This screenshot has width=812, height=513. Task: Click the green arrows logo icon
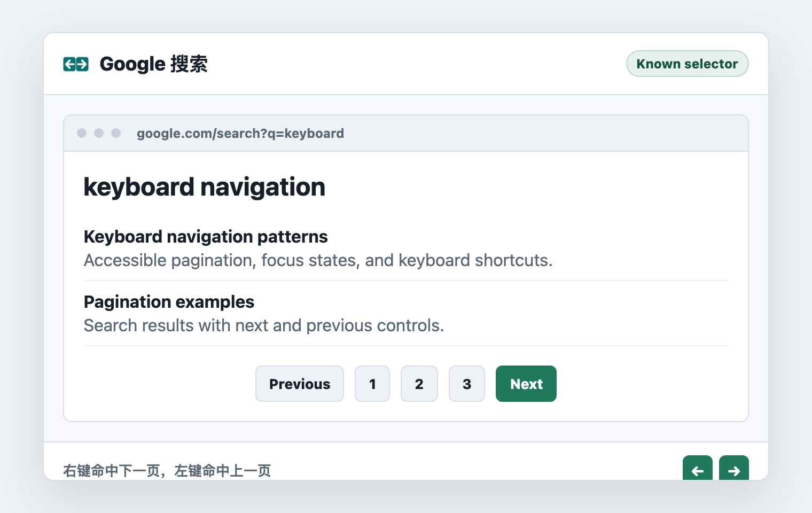pyautogui.click(x=76, y=64)
